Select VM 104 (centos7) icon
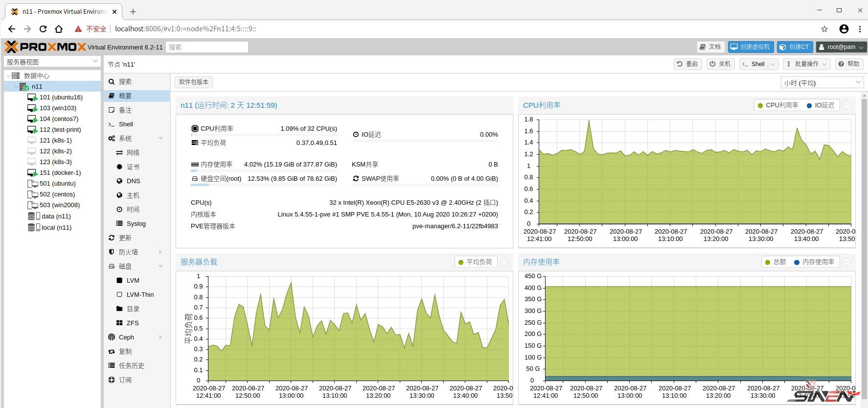868x408 pixels. coord(32,119)
